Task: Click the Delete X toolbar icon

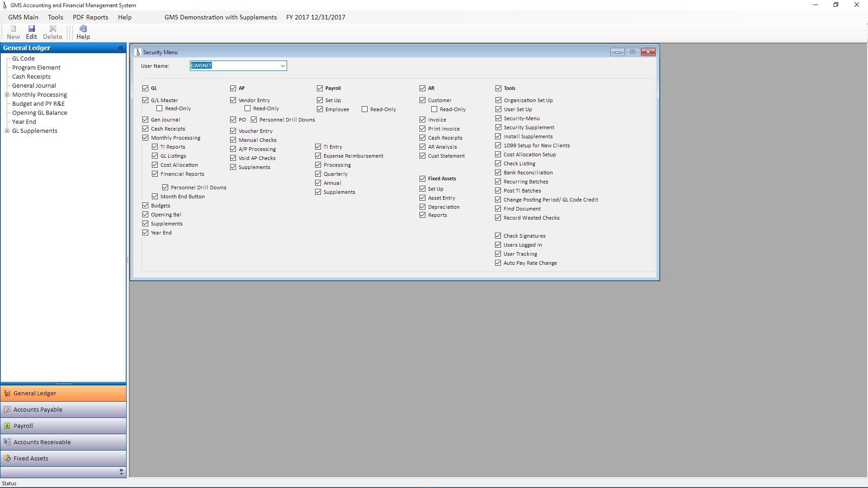Action: coord(52,29)
